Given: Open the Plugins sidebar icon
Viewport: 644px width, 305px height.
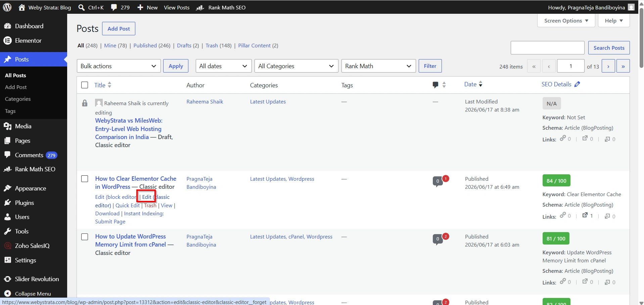Looking at the screenshot, I should click(7, 203).
